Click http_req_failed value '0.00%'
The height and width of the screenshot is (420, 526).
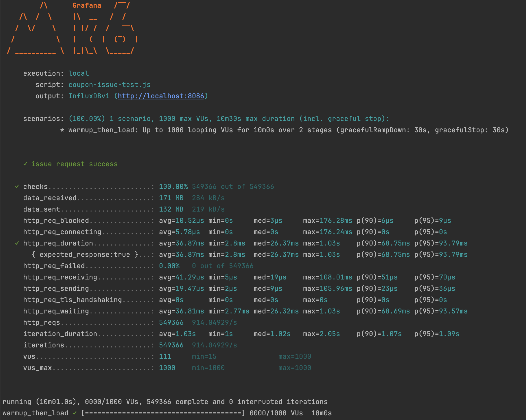pos(169,266)
